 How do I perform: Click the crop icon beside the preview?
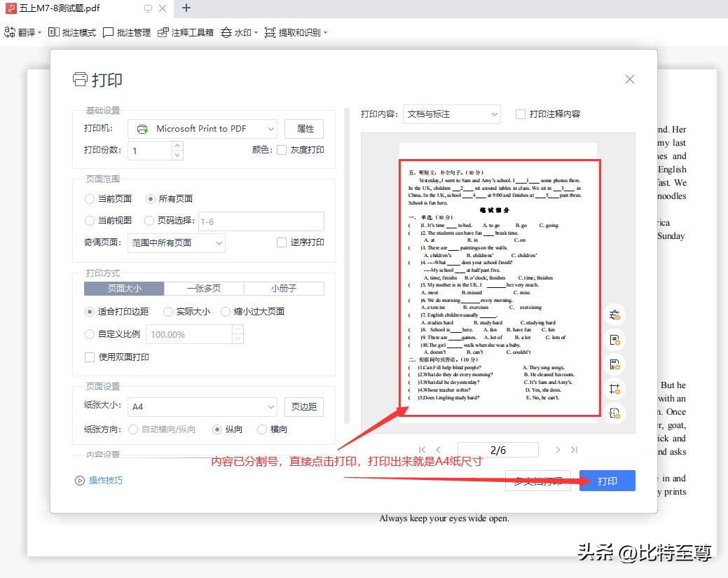[614, 389]
